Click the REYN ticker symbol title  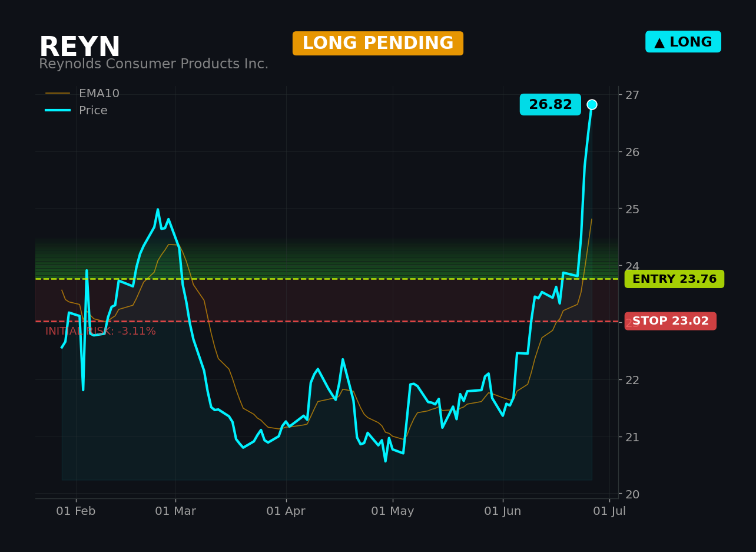79,47
